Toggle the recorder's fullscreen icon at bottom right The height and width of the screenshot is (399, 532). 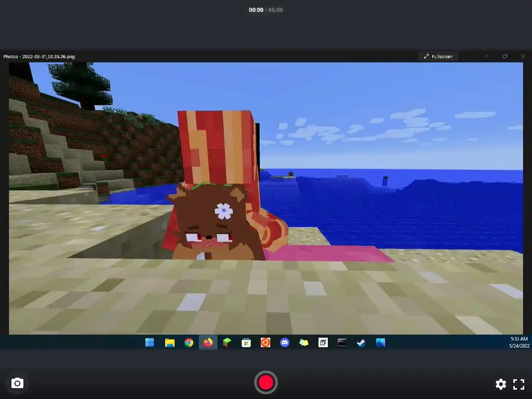pyautogui.click(x=519, y=384)
